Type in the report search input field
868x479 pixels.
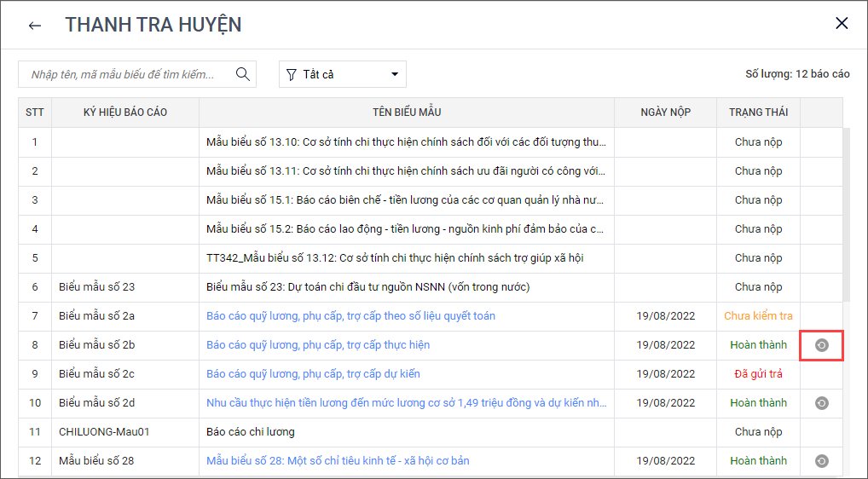click(x=124, y=75)
